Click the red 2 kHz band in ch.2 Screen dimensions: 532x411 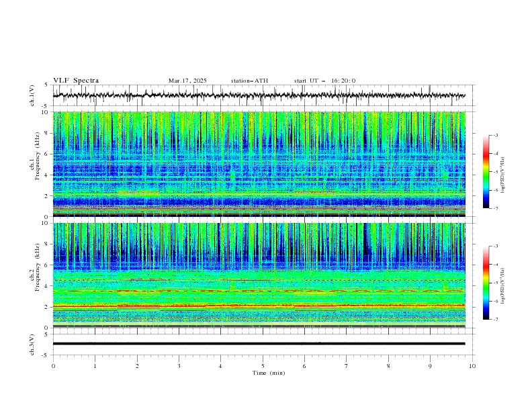tap(259, 306)
